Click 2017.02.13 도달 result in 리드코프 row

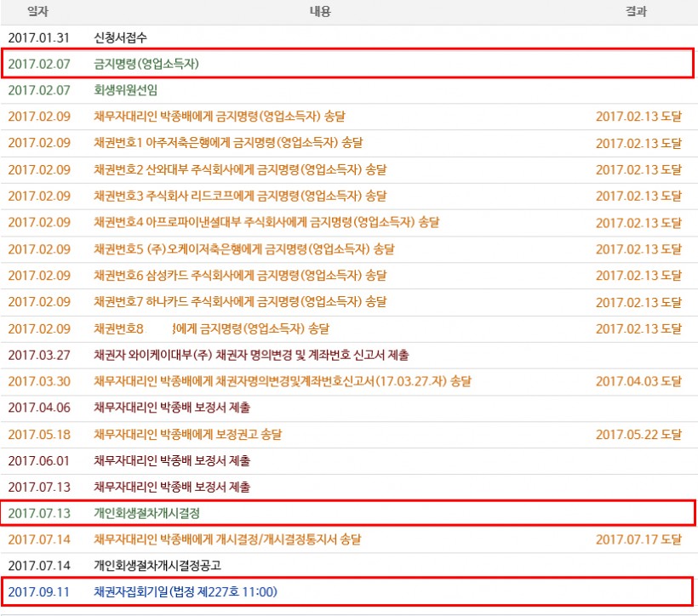638,197
